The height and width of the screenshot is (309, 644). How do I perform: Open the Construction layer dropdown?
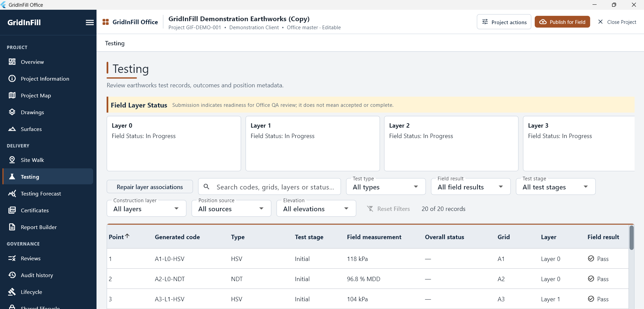(x=146, y=208)
